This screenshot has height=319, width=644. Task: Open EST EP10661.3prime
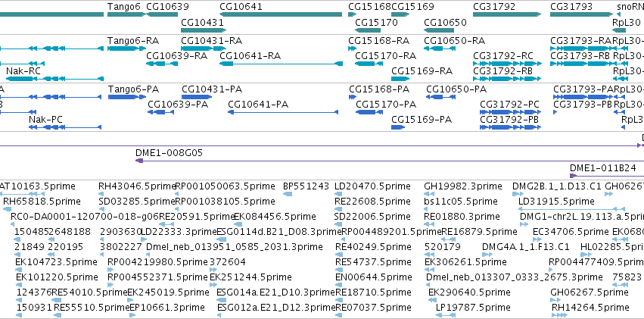click(166, 307)
